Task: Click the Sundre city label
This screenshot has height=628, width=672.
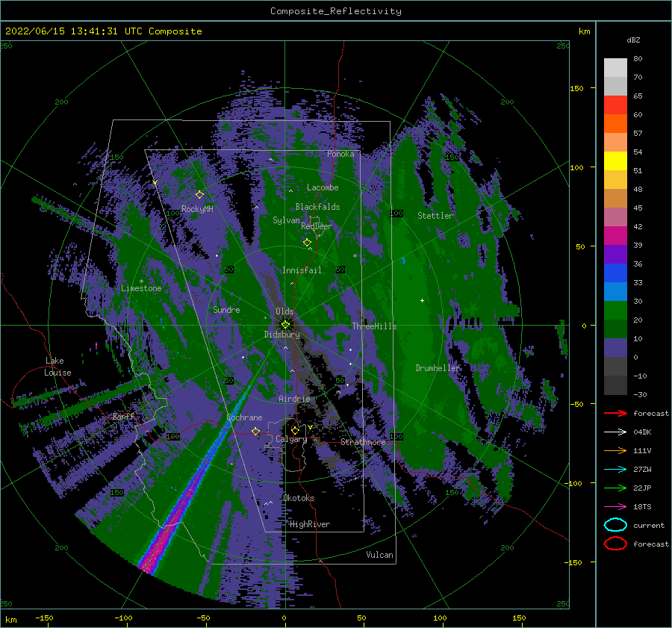Action: coord(226,310)
